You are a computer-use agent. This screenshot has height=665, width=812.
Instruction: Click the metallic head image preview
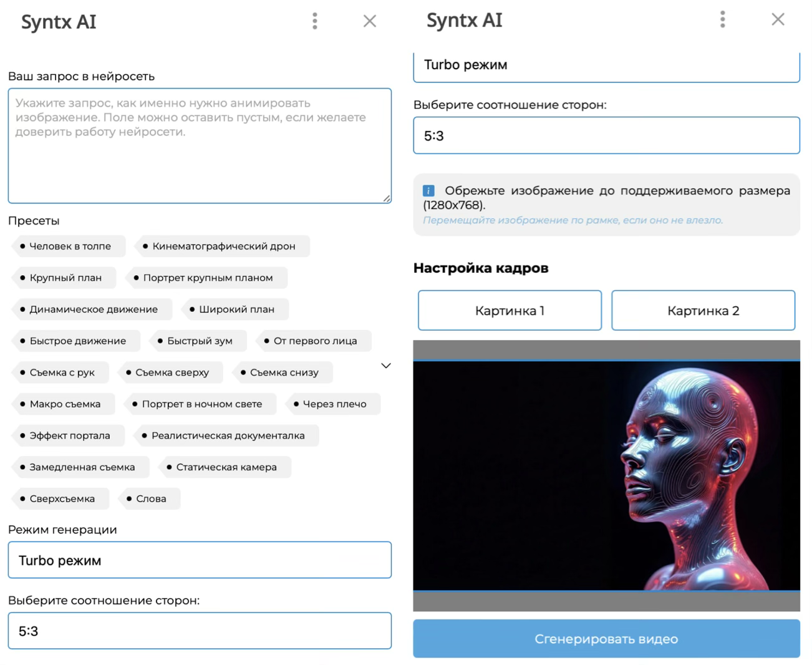[606, 475]
